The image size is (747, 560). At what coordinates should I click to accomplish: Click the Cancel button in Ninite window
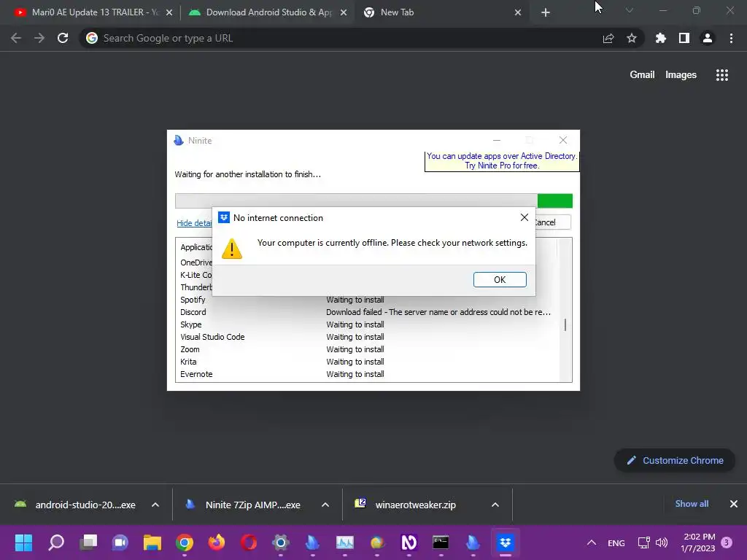pyautogui.click(x=552, y=222)
